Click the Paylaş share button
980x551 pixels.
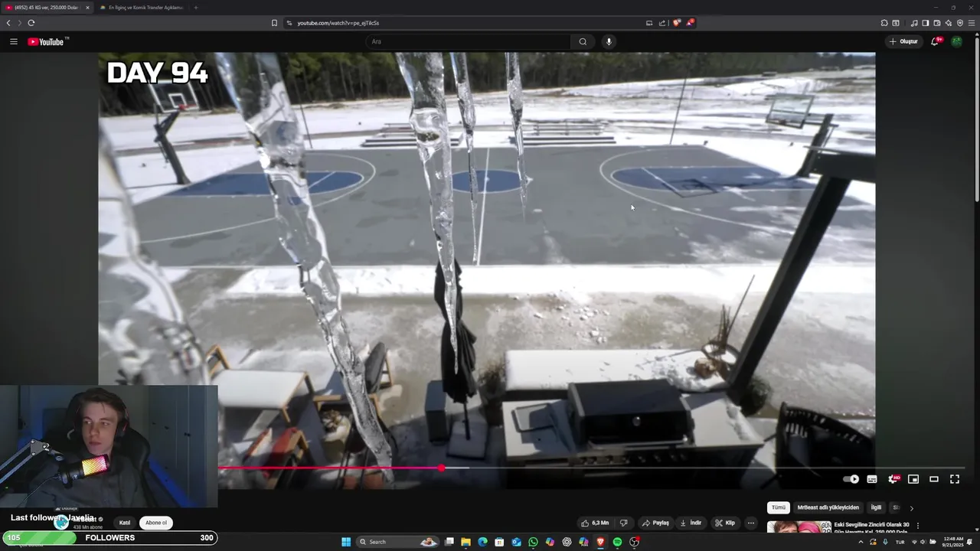pyautogui.click(x=655, y=523)
